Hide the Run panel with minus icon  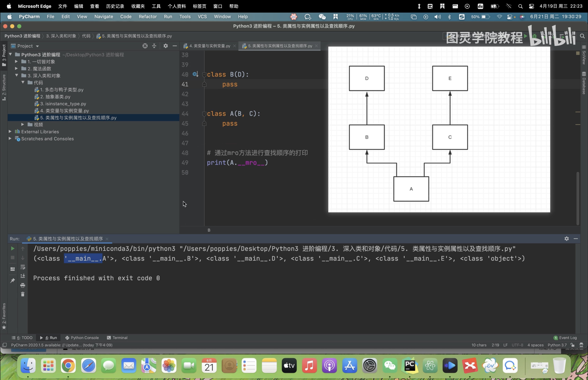pyautogui.click(x=576, y=239)
